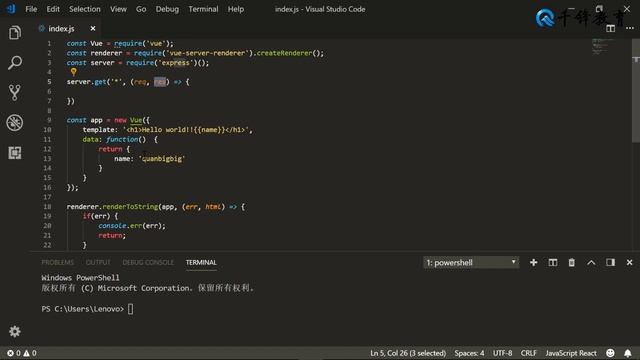The height and width of the screenshot is (360, 640).
Task: Click the template property on line 10
Action: (98, 130)
